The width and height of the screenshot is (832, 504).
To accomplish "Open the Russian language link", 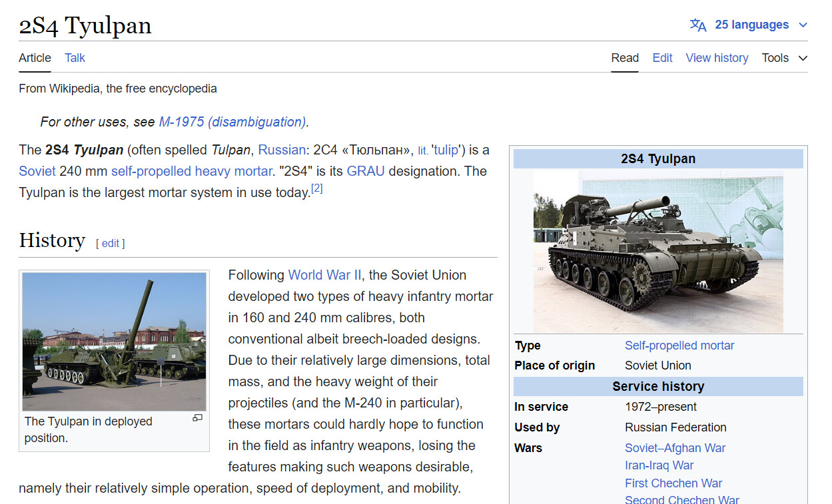I will (x=282, y=150).
